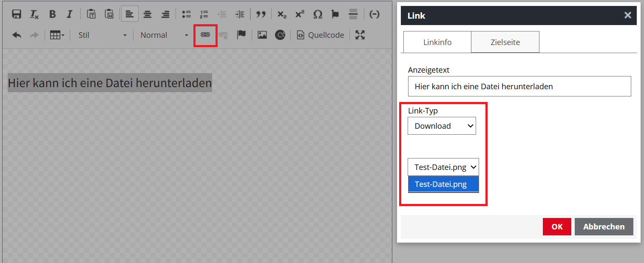Viewport: 644px width, 263px height.
Task: Insert a numbered list
Action: click(x=204, y=14)
